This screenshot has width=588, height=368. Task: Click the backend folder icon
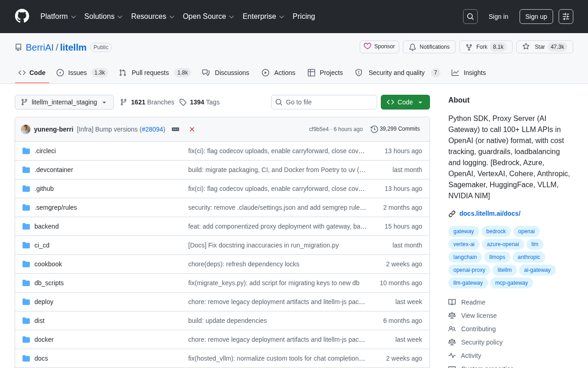pos(26,226)
